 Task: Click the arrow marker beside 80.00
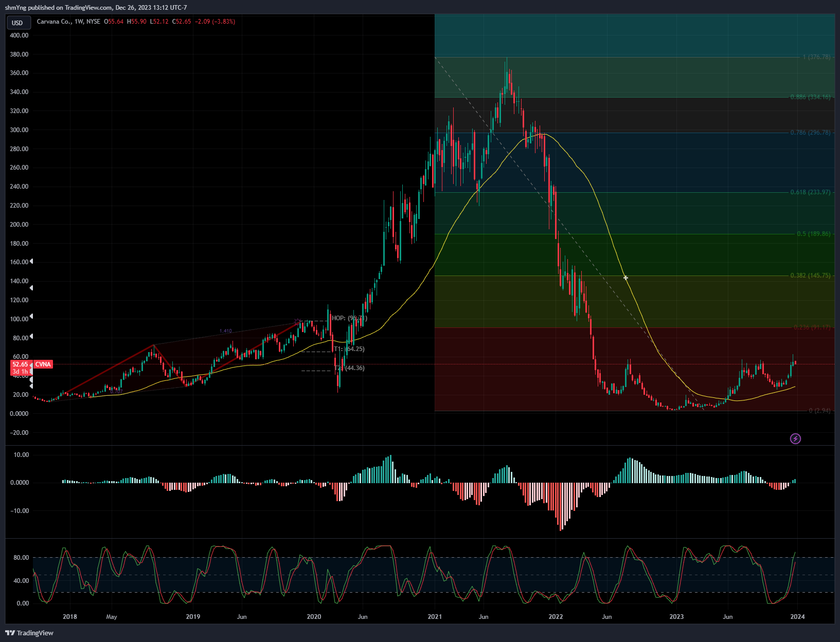tap(31, 337)
